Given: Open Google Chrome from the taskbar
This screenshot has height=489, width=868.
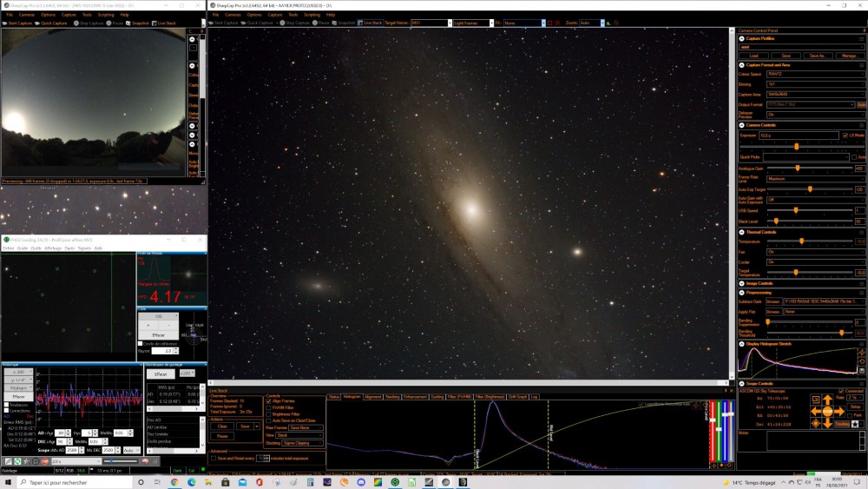Looking at the screenshot, I should click(175, 482).
